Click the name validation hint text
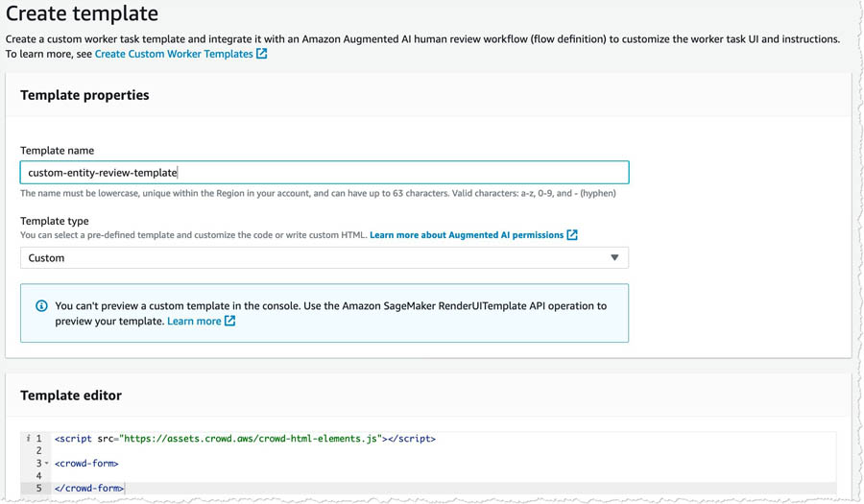 [318, 193]
